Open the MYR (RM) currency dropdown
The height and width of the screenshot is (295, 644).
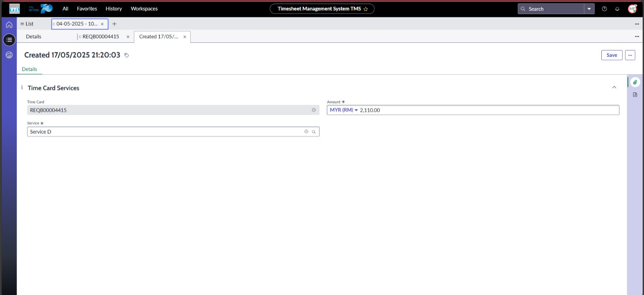(343, 110)
